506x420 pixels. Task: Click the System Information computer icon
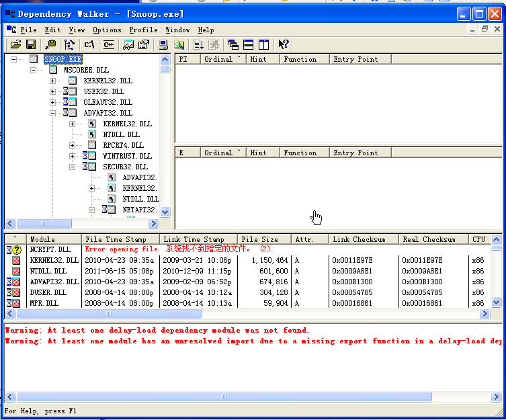pos(163,44)
